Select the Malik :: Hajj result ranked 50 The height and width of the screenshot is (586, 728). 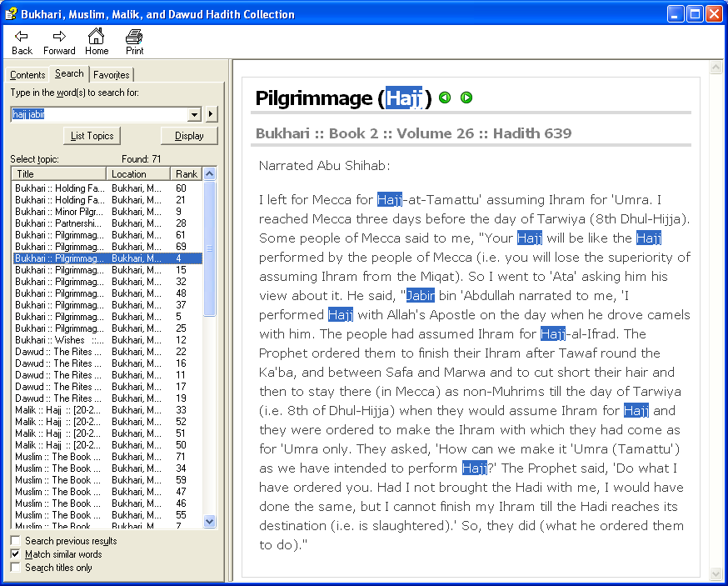(107, 445)
